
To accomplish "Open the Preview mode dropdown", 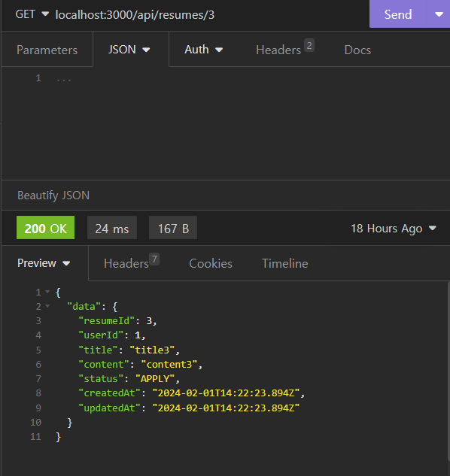I will [44, 263].
